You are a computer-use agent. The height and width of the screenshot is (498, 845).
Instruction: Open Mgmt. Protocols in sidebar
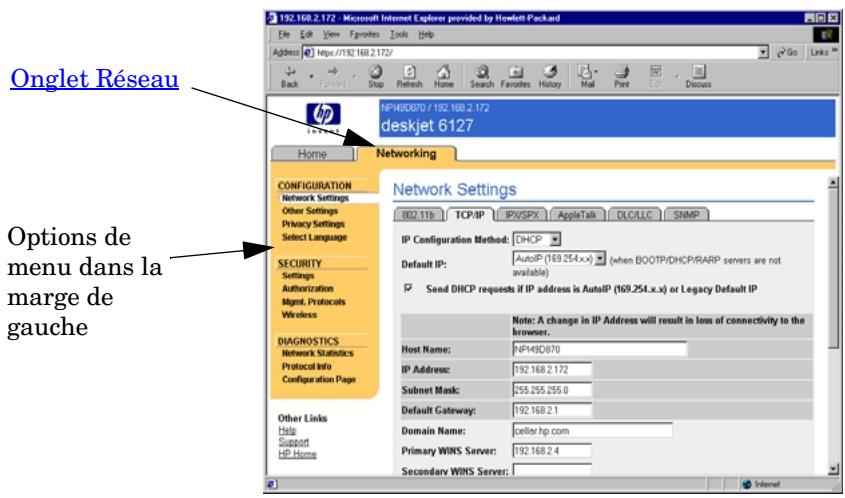314,302
